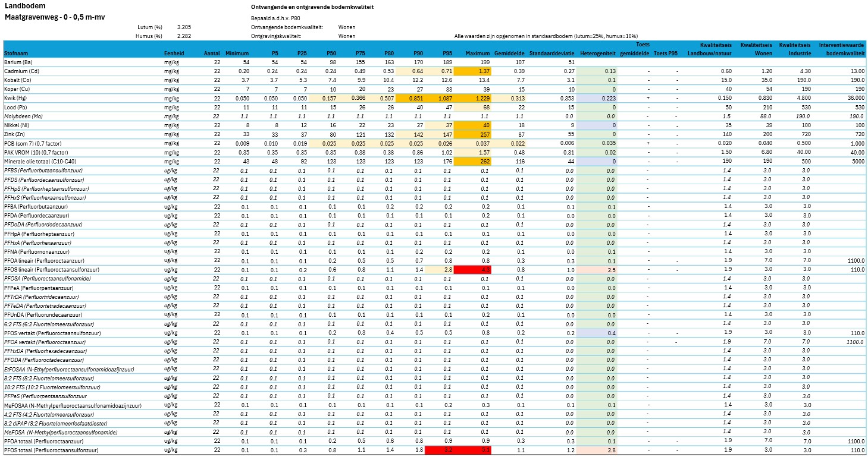This screenshot has height=457, width=868.
Task: Click the PFOA totaal Interventiewaarde cell 1100.0
Action: [x=855, y=442]
